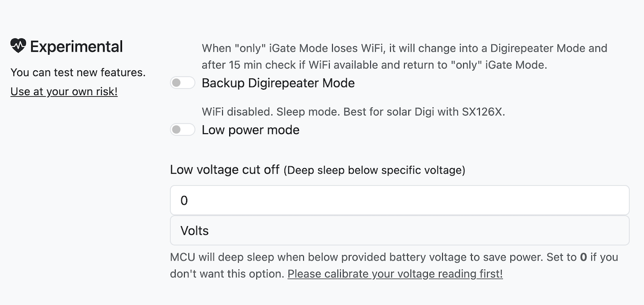Viewport: 644px width, 305px height.
Task: Click the "Low power mode" label text
Action: [250, 130]
